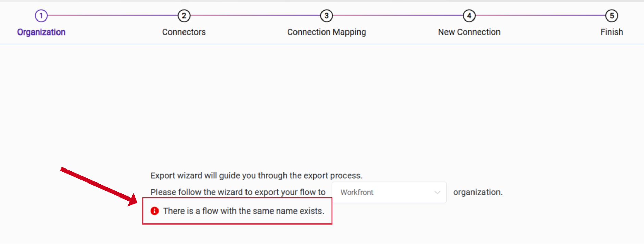Image resolution: width=644 pixels, height=244 pixels.
Task: Click the red error alert icon
Action: click(x=155, y=211)
